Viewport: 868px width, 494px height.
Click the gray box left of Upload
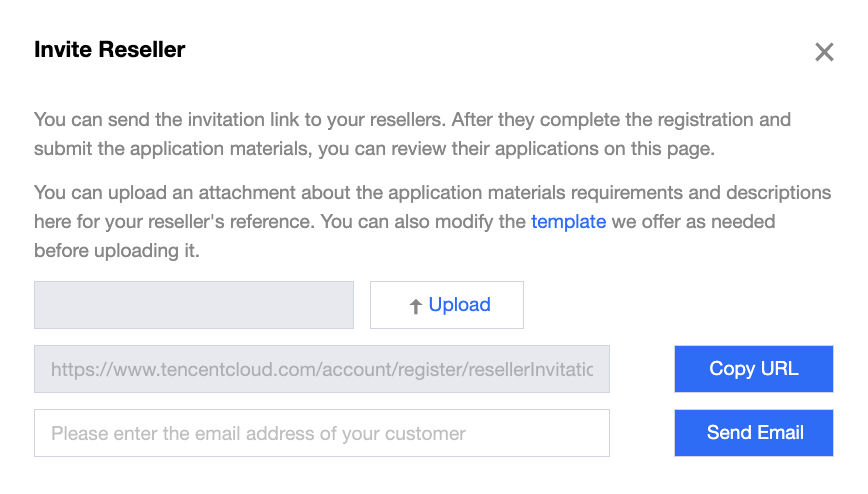pos(194,305)
